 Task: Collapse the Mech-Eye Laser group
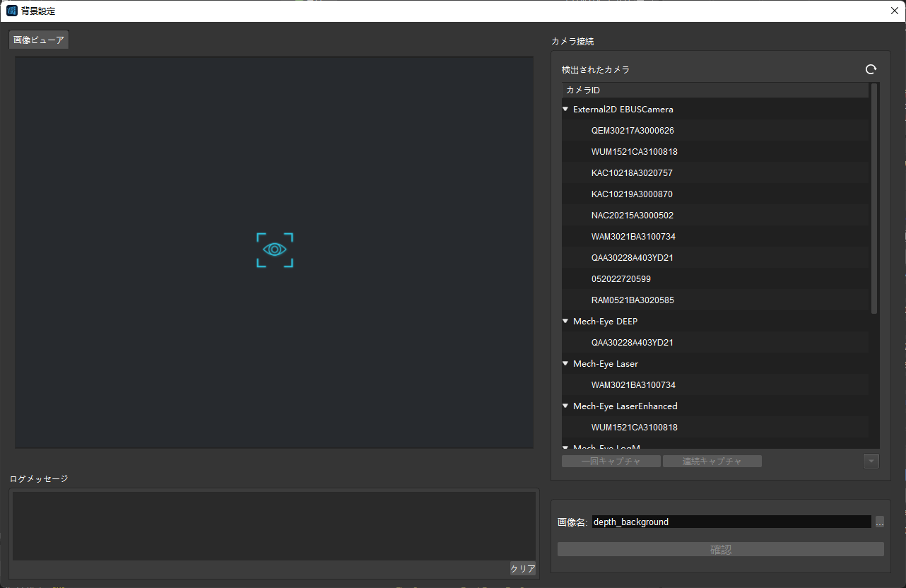click(565, 364)
